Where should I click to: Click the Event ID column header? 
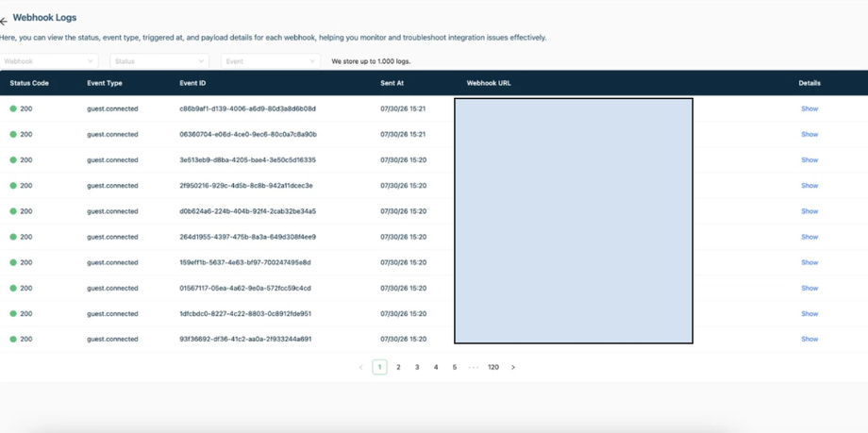click(192, 83)
